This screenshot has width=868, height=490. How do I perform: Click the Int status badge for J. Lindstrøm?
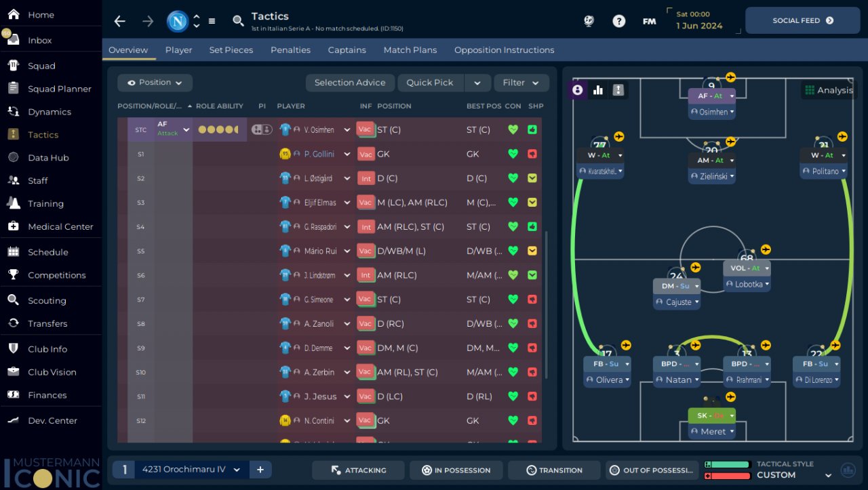(366, 276)
